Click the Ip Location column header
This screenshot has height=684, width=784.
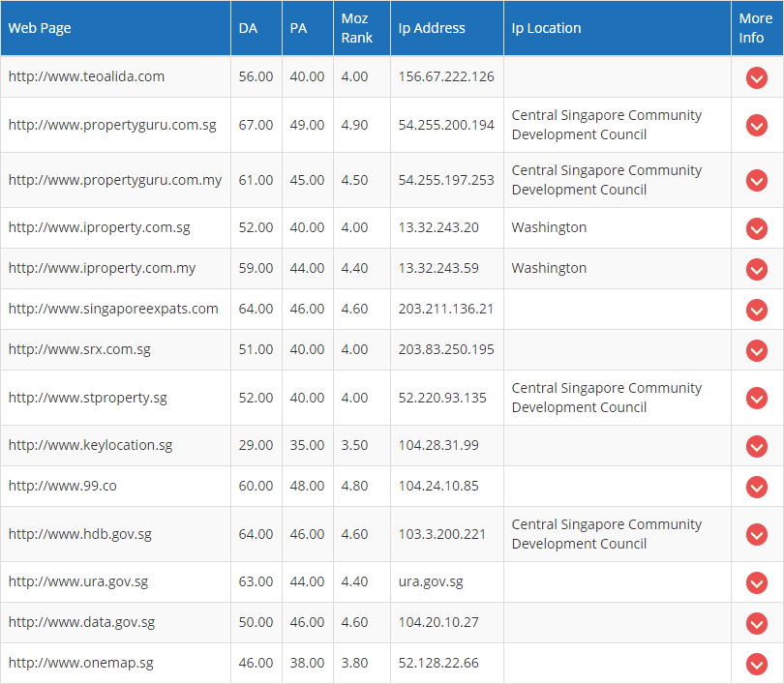(x=618, y=28)
